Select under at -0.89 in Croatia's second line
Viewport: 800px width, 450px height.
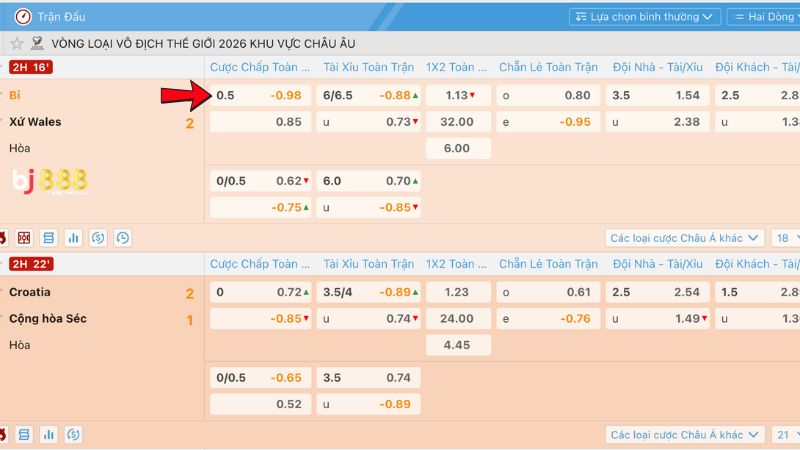pyautogui.click(x=368, y=405)
